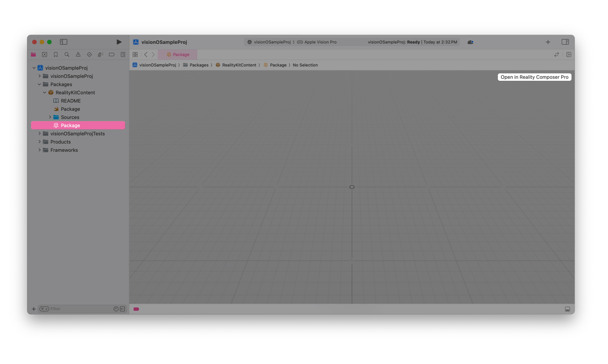
Task: Toggle recent files clock icon near Filter
Action: click(x=116, y=309)
